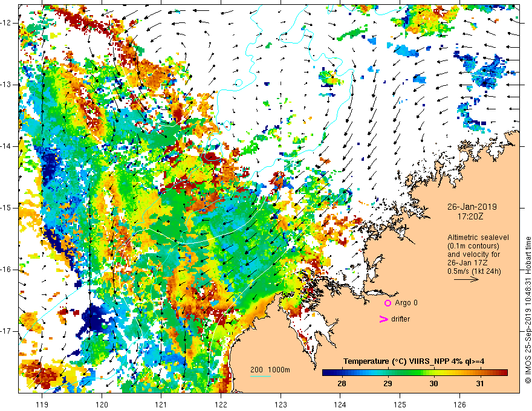This screenshot has width=532, height=411.
Task: Click the 'Altimetric sealevel' caption text
Action: tap(478, 238)
